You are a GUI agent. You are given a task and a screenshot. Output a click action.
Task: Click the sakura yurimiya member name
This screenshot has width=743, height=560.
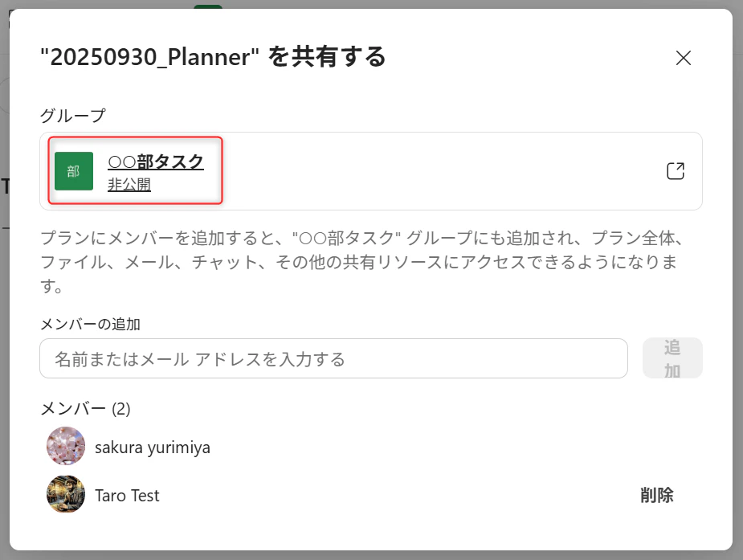click(x=153, y=448)
